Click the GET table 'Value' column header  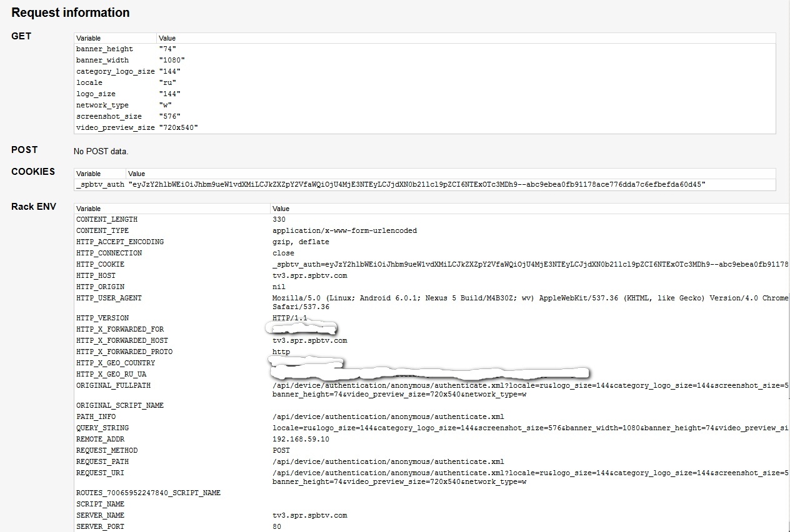(167, 38)
